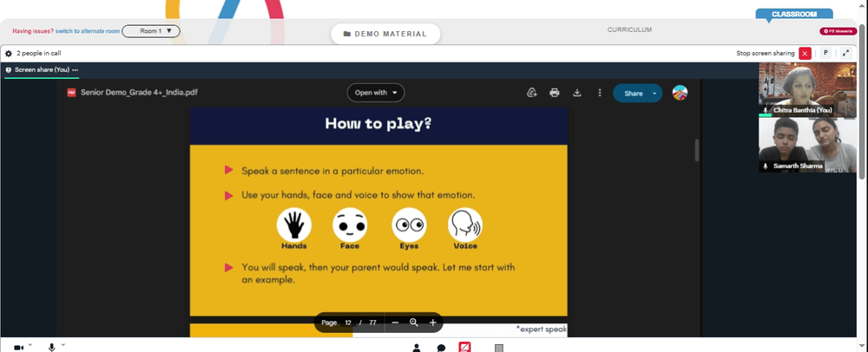
Task: Open the chat bubble icon
Action: click(x=441, y=349)
